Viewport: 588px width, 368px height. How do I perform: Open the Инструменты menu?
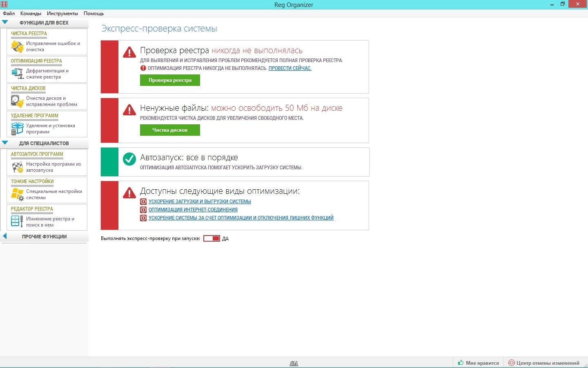tap(62, 13)
